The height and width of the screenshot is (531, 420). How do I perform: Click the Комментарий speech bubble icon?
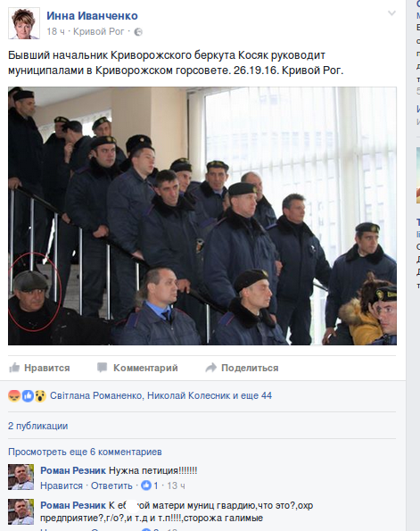click(102, 368)
